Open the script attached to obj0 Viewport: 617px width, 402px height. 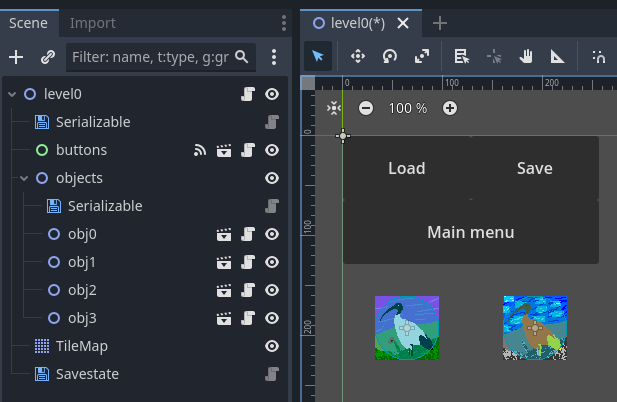click(248, 234)
